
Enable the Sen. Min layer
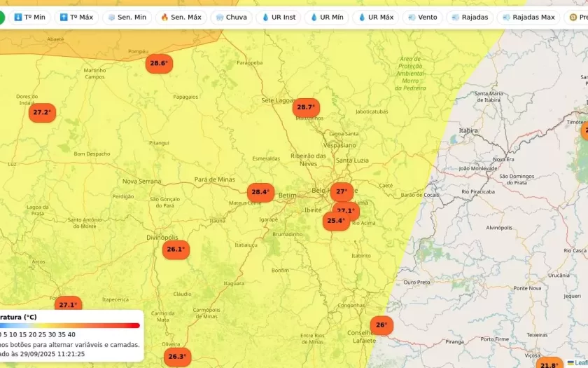127,17
